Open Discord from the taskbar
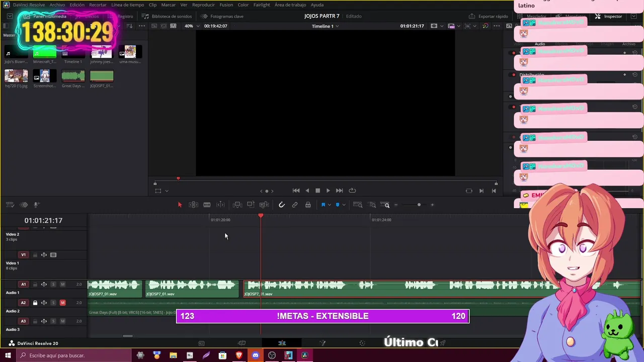Image resolution: width=644 pixels, height=362 pixels. tap(256, 355)
